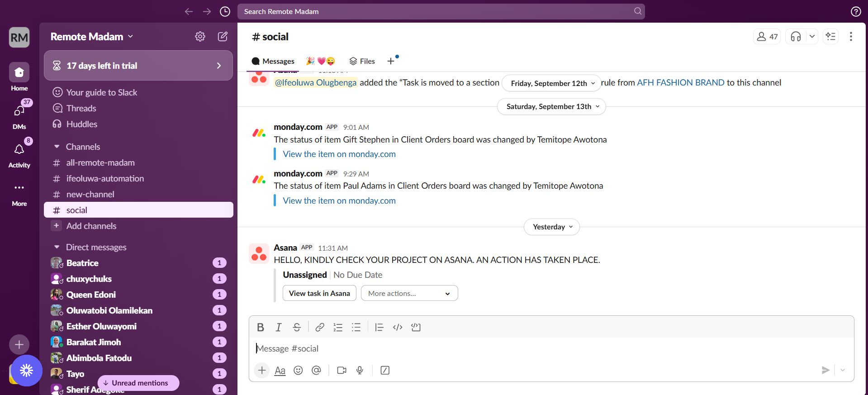Click Add channels in sidebar

(138, 226)
